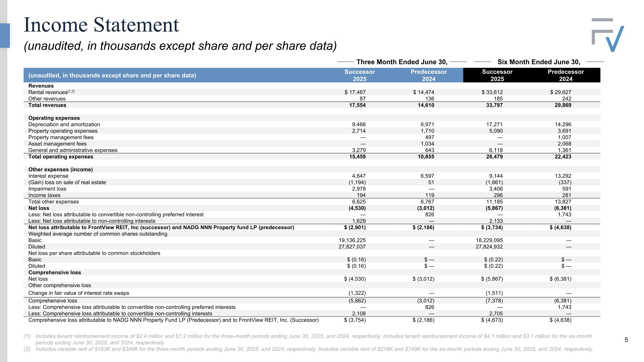Click rental revenue value "$ 14,474"

click(424, 92)
